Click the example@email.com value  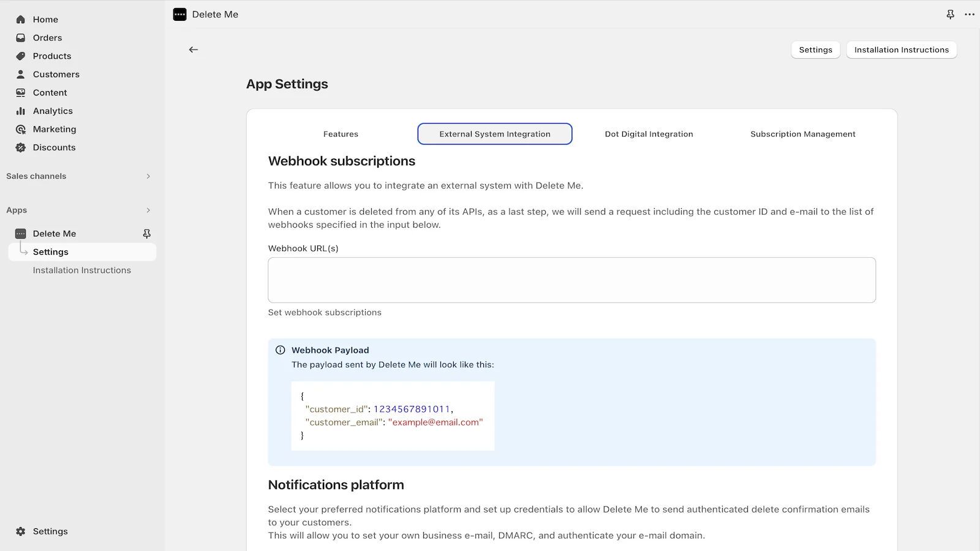[435, 422]
